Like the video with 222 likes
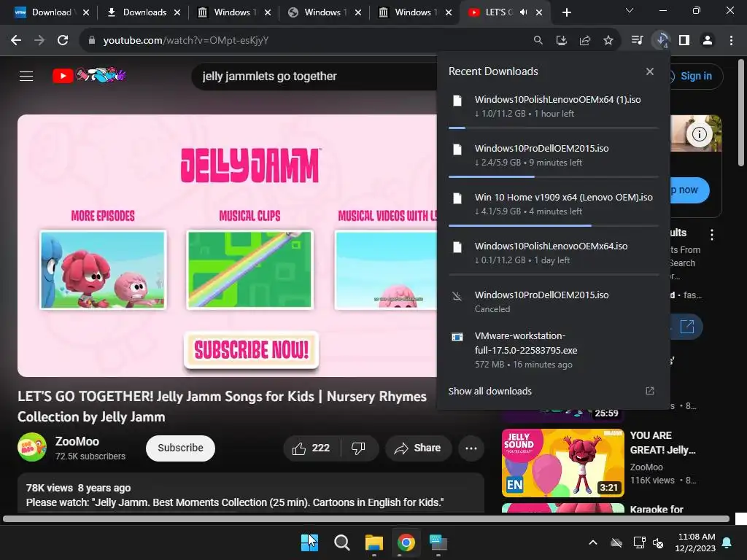 coord(312,448)
